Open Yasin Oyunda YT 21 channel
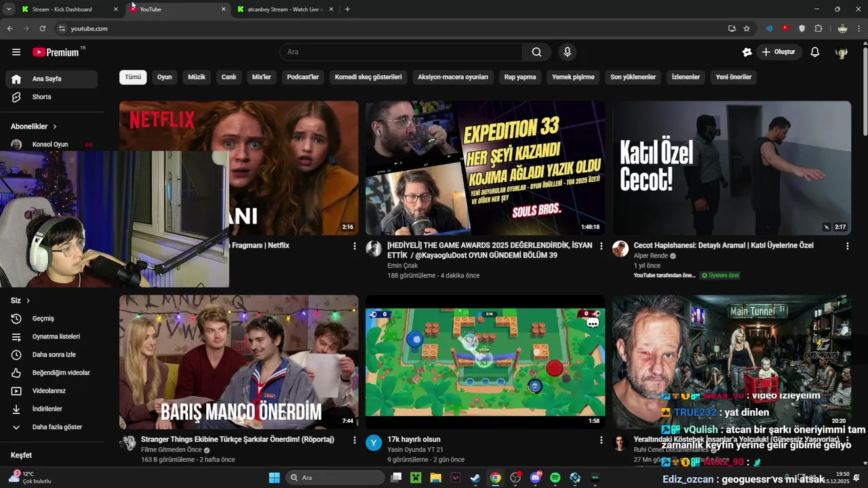The height and width of the screenshot is (488, 868). pos(415,450)
